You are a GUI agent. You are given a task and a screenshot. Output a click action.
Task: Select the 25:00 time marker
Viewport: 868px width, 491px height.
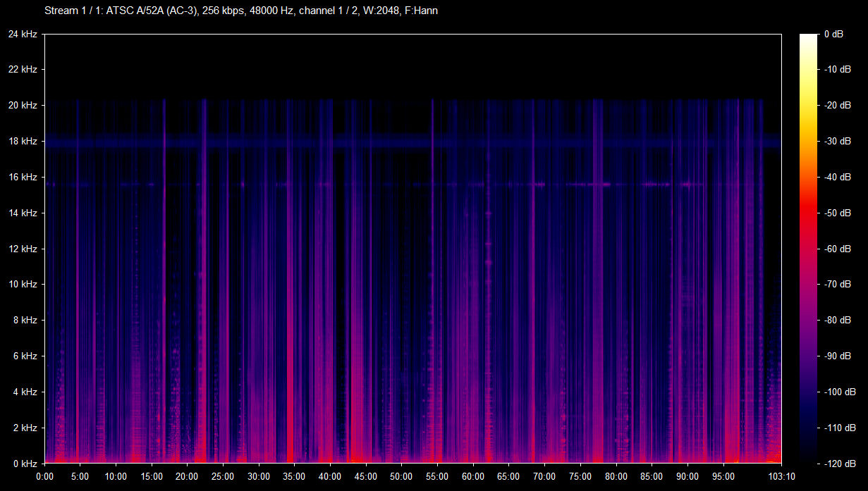pyautogui.click(x=223, y=476)
